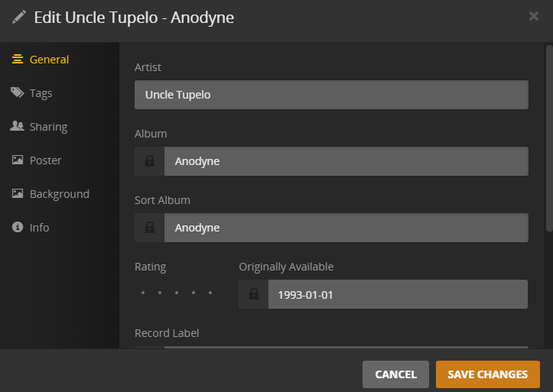The width and height of the screenshot is (553, 392).
Task: Click the Originally Available date field
Action: (397, 294)
